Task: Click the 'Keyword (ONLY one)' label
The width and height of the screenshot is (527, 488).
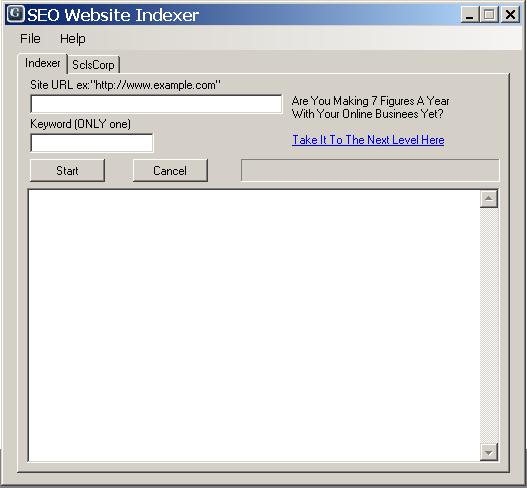Action: [x=80, y=124]
